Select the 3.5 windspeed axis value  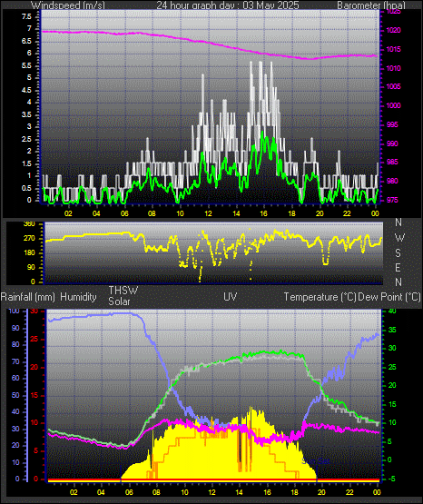pyautogui.click(x=26, y=114)
